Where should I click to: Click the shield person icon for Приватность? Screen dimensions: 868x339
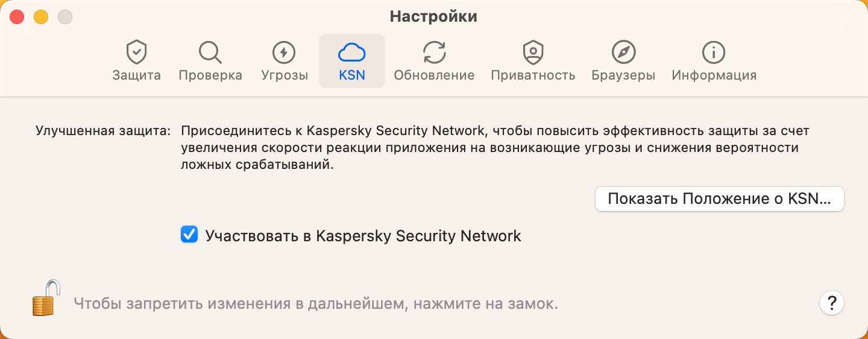coord(533,52)
